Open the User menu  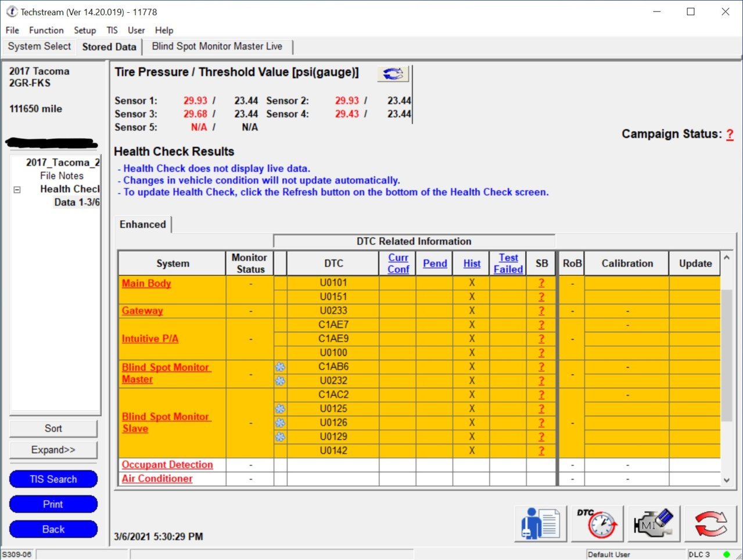[137, 30]
